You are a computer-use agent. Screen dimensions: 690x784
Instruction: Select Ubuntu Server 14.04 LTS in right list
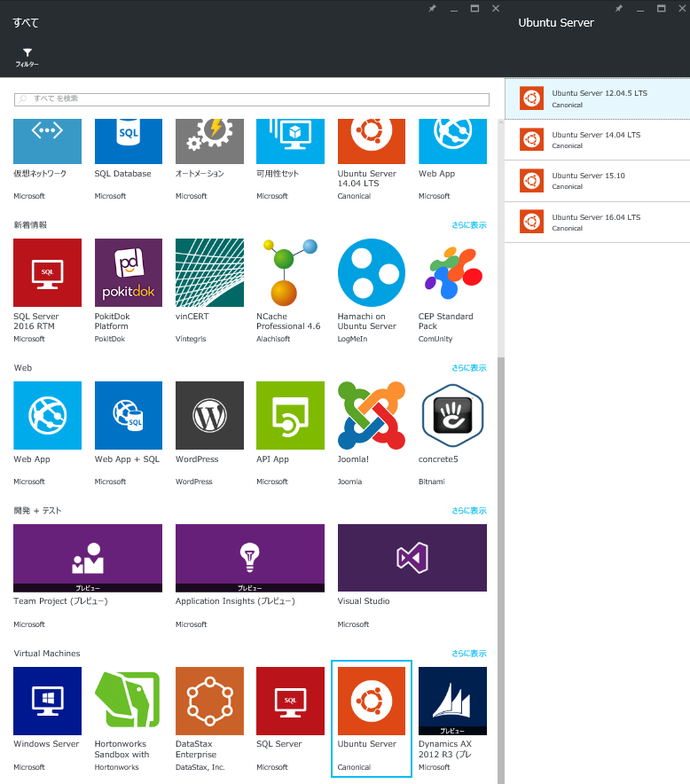coord(598,140)
